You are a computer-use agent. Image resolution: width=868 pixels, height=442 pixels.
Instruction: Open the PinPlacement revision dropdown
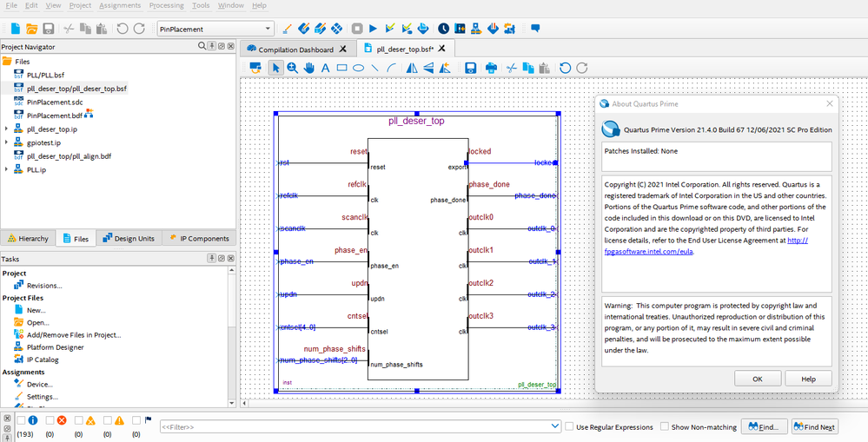pyautogui.click(x=268, y=29)
